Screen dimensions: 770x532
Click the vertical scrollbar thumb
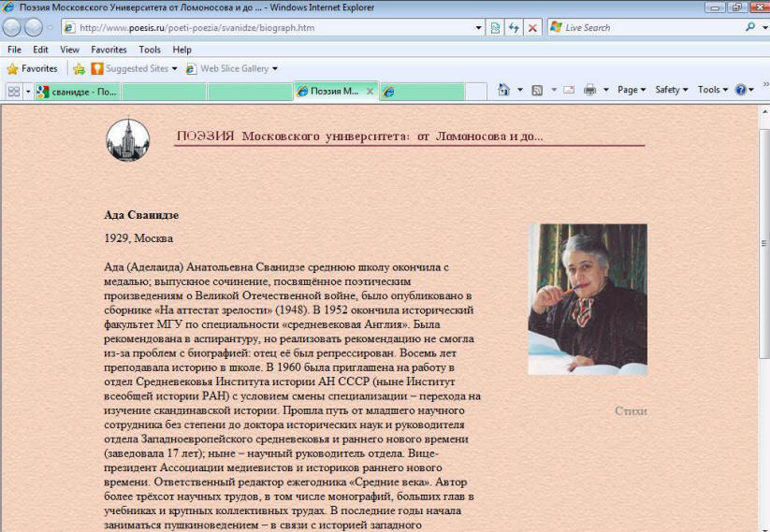point(764,243)
